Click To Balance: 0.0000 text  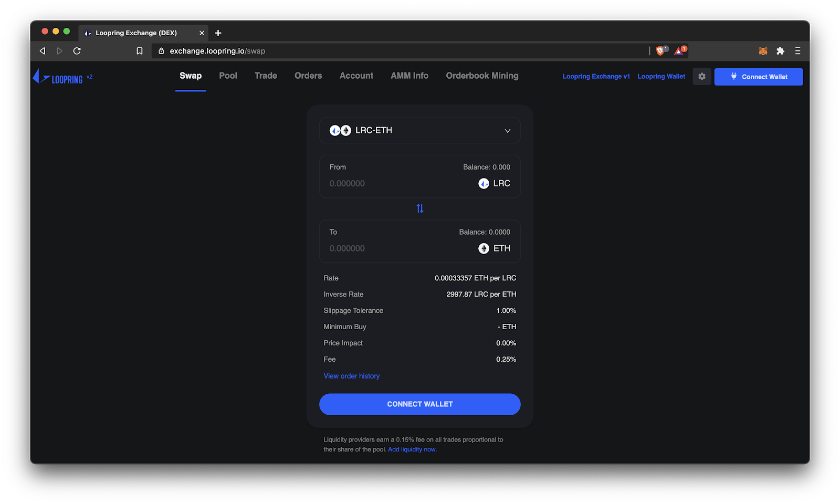point(485,232)
